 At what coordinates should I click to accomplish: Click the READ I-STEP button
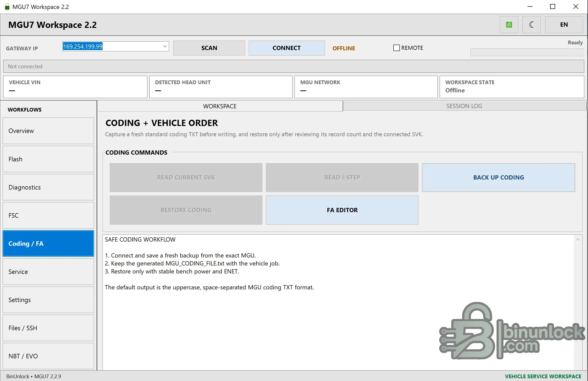(342, 178)
